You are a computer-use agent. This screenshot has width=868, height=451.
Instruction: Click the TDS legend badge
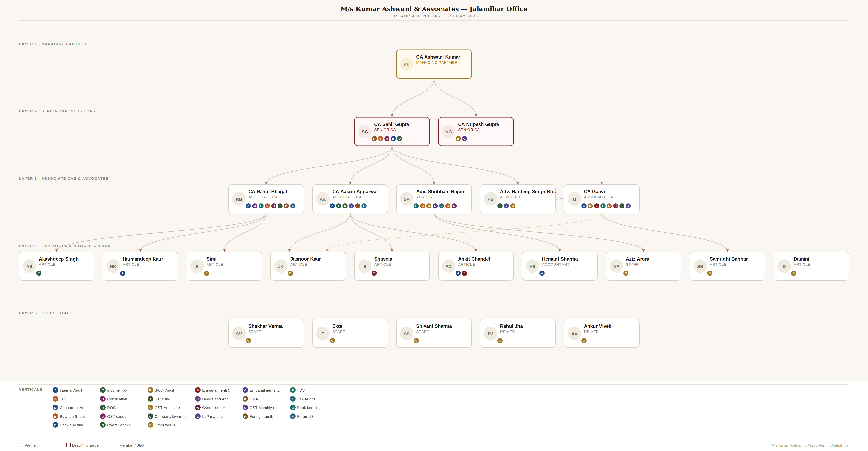pos(293,390)
